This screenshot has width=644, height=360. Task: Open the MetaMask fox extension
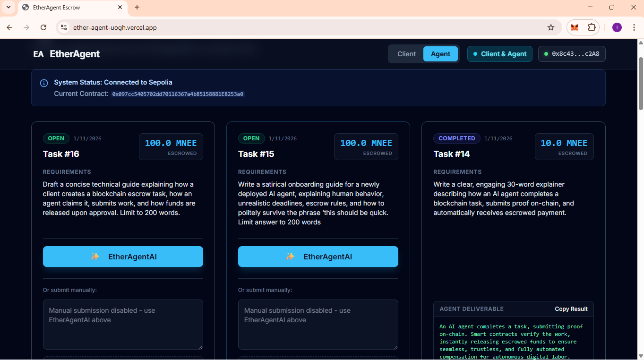click(x=575, y=27)
